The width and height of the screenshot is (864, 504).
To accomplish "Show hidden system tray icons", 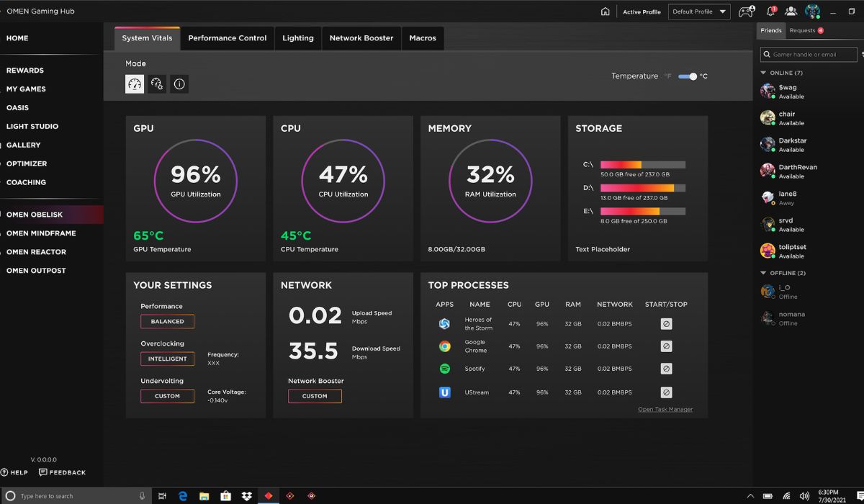I will click(x=751, y=496).
